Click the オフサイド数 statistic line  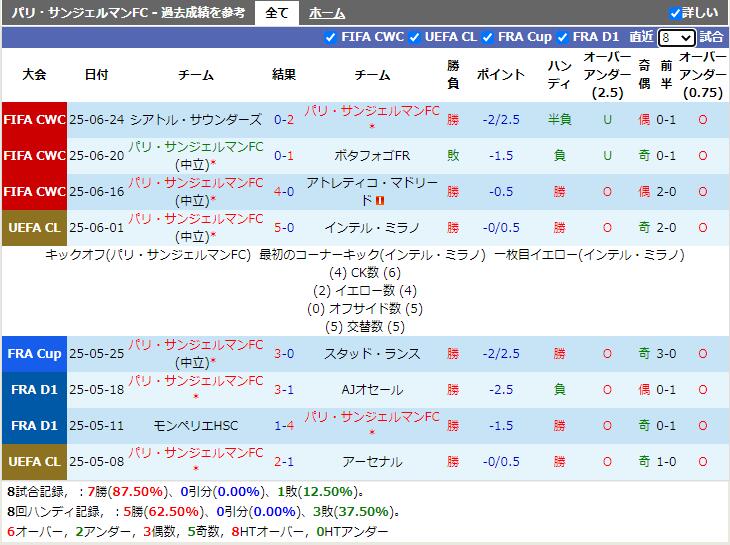pyautogui.click(x=365, y=309)
